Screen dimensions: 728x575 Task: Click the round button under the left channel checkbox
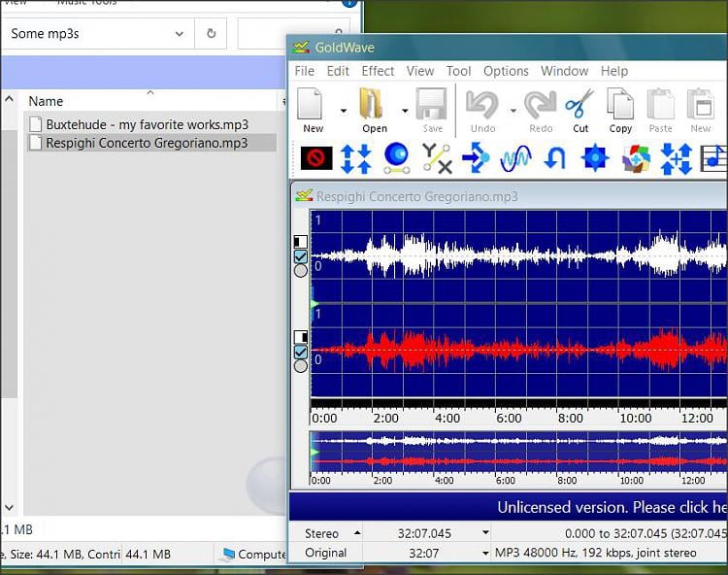click(x=301, y=271)
